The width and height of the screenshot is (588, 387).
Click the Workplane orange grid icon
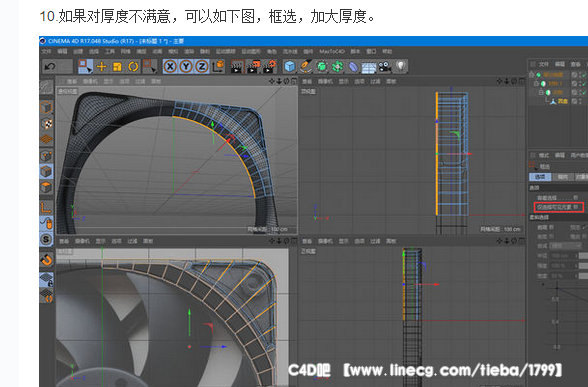pos(46,139)
